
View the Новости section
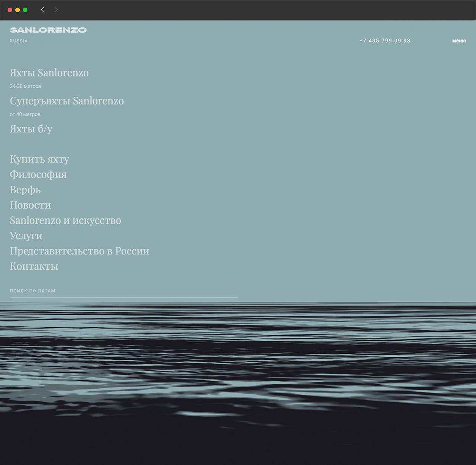click(30, 205)
